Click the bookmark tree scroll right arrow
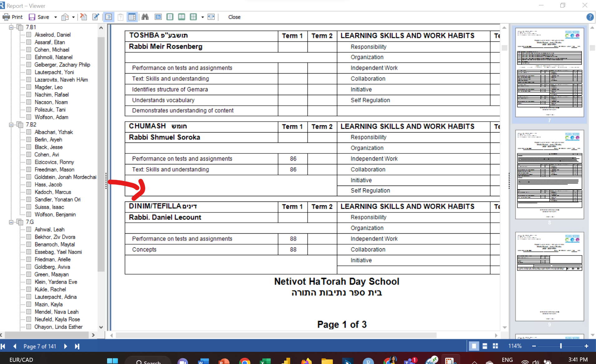 point(93,335)
